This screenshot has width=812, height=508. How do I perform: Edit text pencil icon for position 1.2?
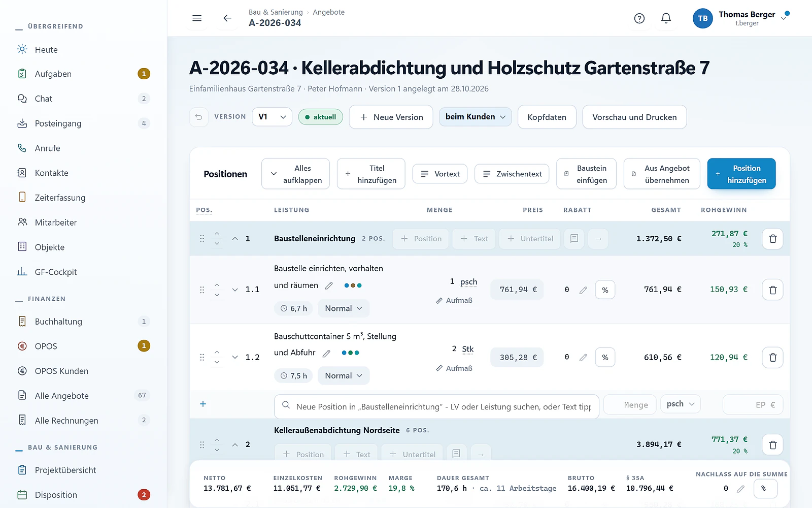326,353
